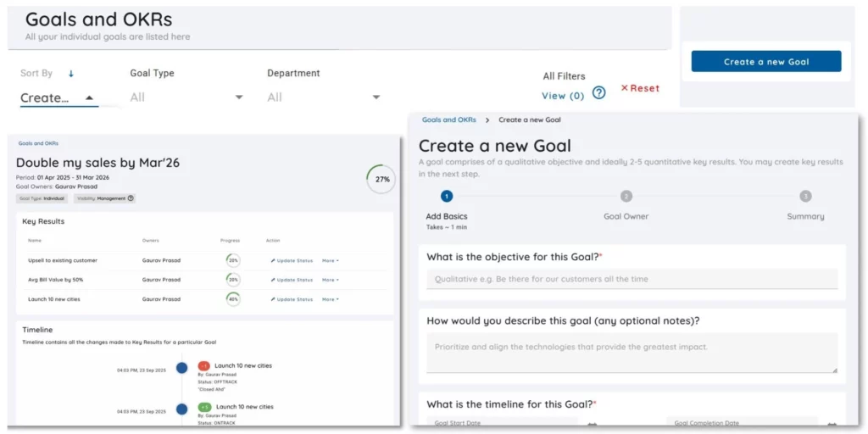Viewport: 868px width, 434px height.
Task: Select the Summary step in wizard
Action: pos(804,197)
